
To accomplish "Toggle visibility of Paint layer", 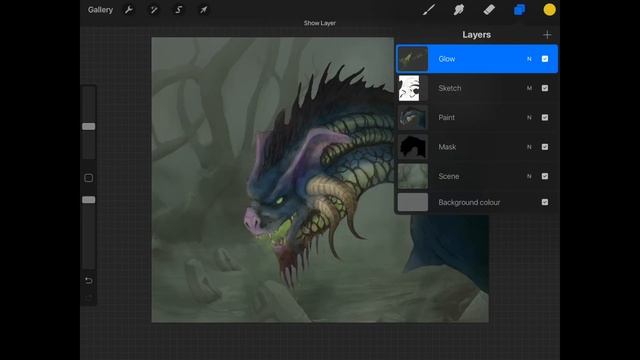I will [x=545, y=118].
